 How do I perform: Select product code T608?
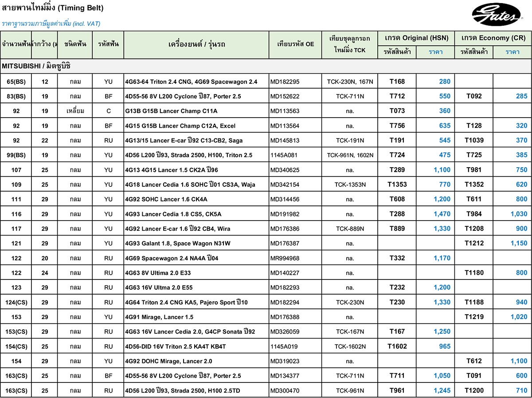coord(397,199)
